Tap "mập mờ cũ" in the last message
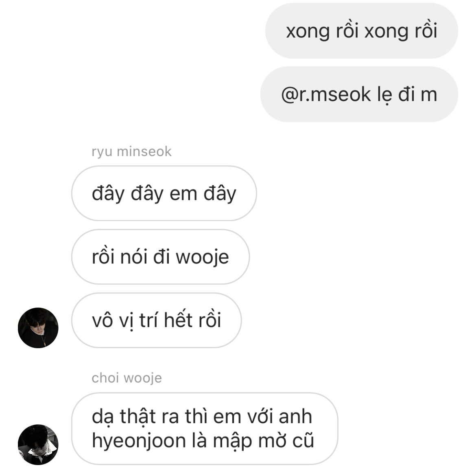The width and height of the screenshot is (476, 472). coord(264,441)
